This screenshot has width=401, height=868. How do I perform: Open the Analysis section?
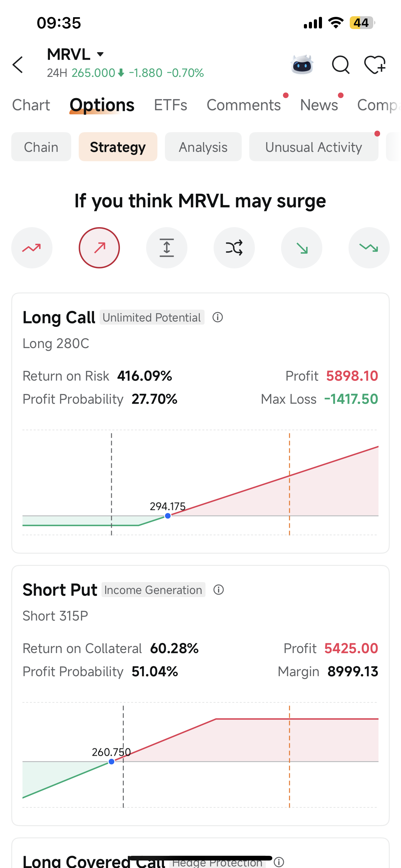[x=203, y=147]
